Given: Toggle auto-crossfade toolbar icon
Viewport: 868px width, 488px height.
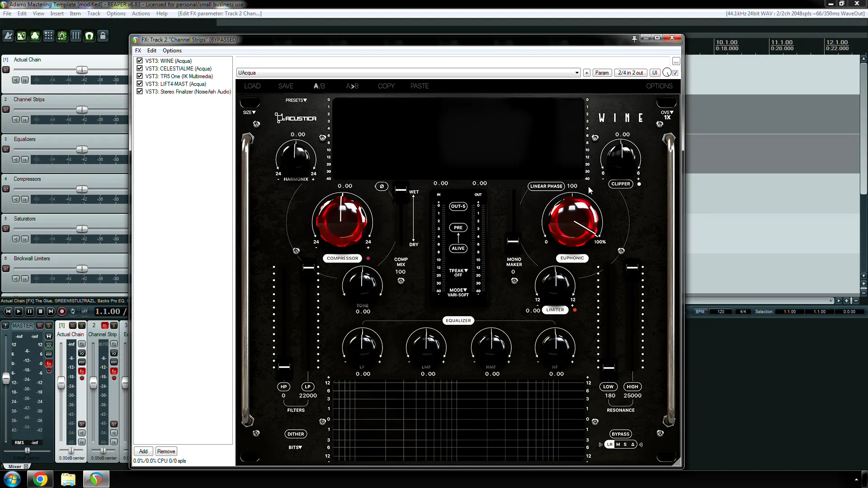Looking at the screenshot, I should (22, 36).
